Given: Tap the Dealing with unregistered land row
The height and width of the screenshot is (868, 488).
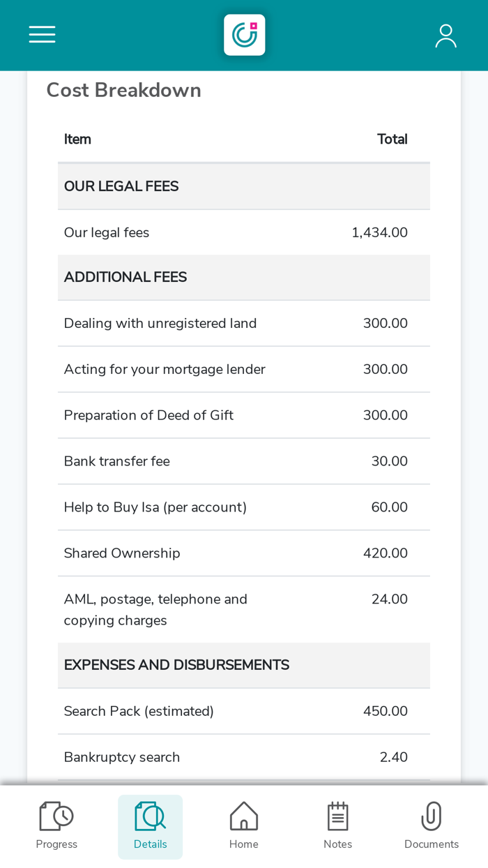Looking at the screenshot, I should (243, 323).
